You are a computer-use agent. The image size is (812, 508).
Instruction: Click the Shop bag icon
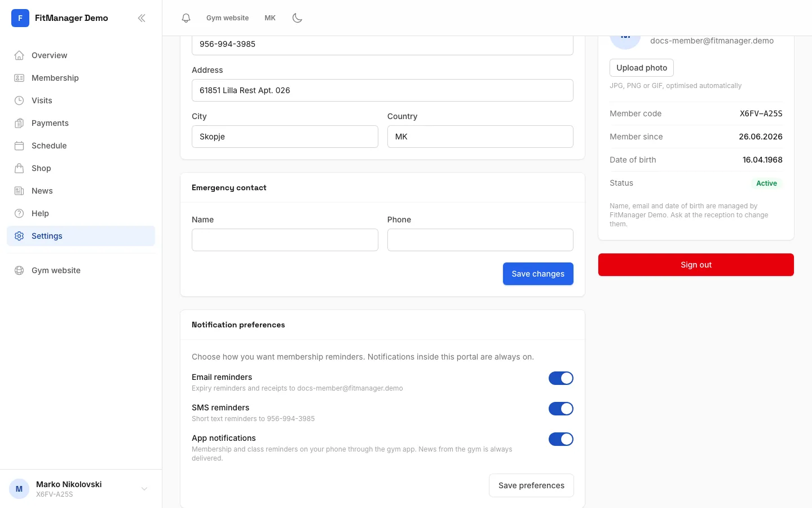[19, 168]
